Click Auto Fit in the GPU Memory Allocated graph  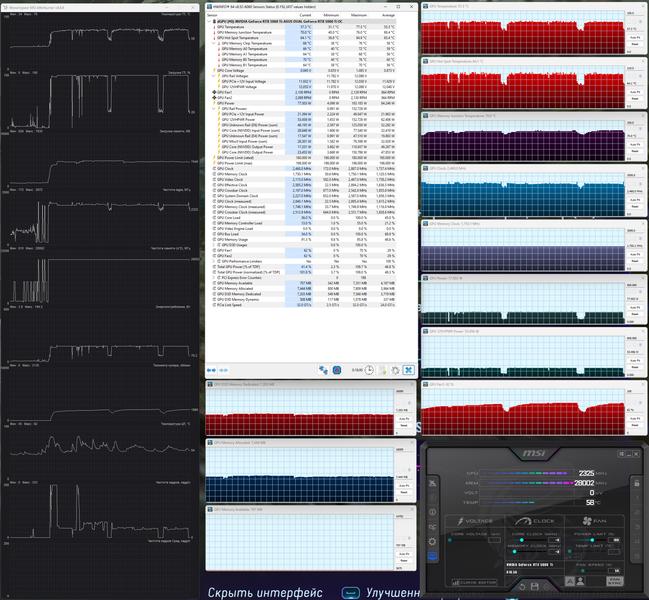tap(404, 485)
